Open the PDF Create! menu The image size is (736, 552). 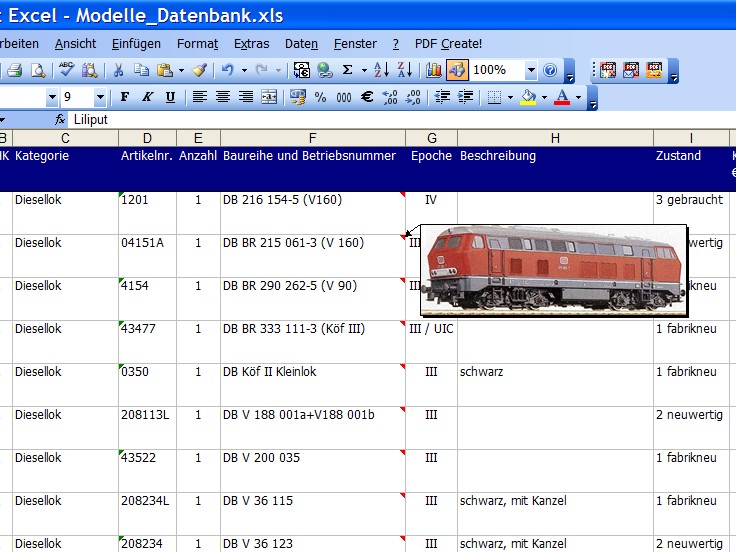coord(448,44)
